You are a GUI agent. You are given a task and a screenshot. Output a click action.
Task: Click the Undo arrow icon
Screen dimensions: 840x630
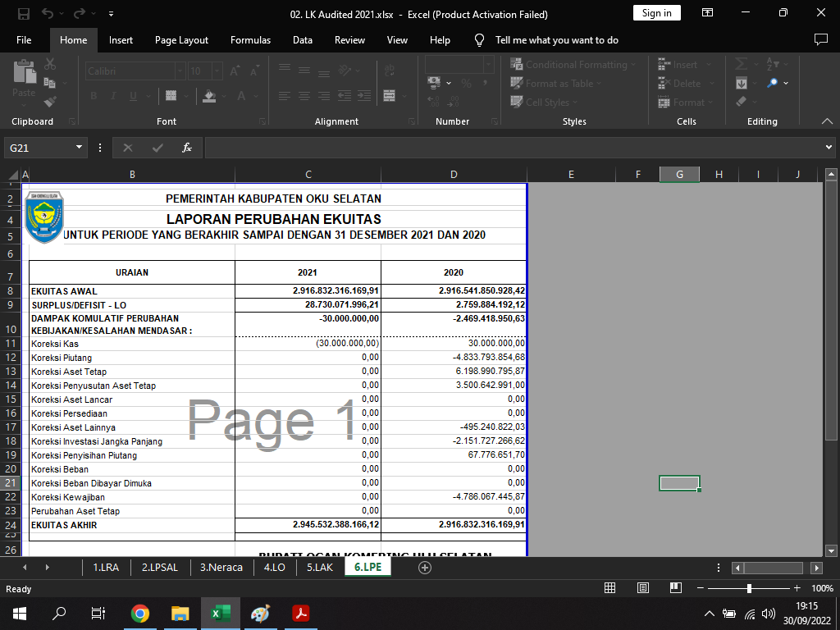(x=48, y=14)
